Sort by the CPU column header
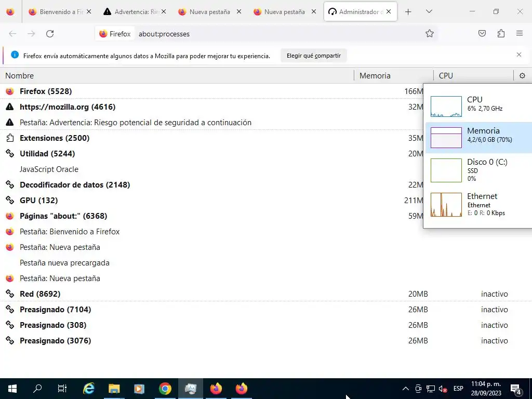The width and height of the screenshot is (532, 399). coord(473,76)
